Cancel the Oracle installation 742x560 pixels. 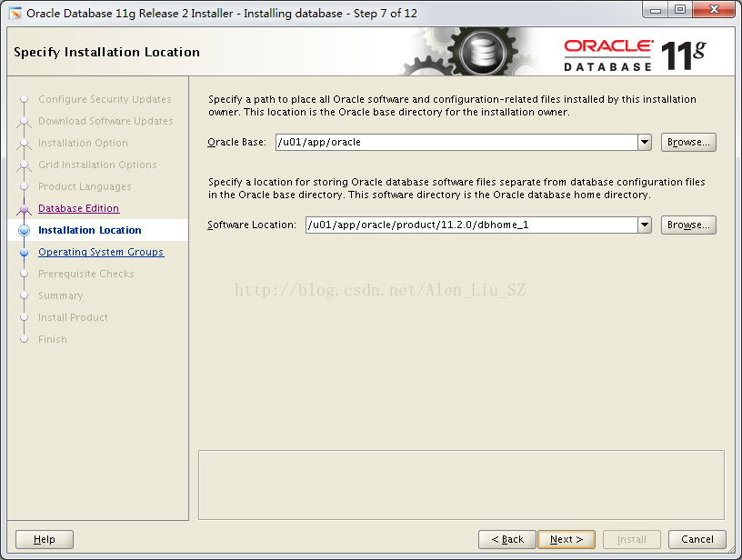697,539
